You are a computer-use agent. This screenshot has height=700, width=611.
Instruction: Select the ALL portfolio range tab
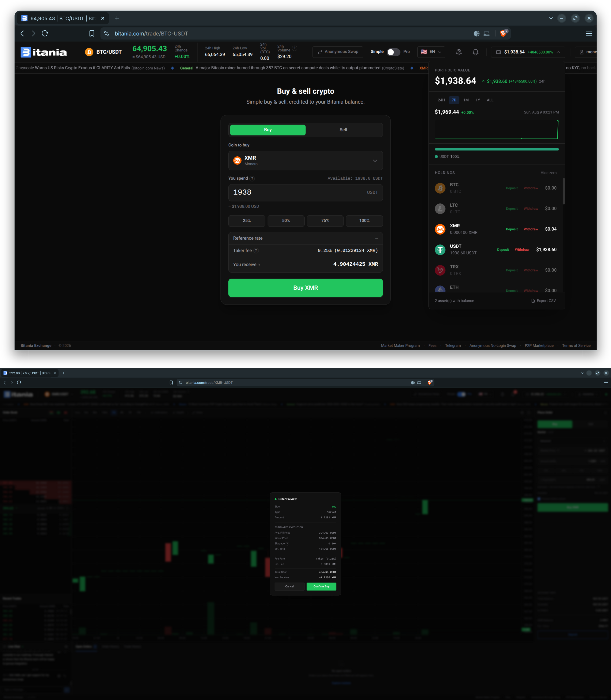(x=490, y=100)
